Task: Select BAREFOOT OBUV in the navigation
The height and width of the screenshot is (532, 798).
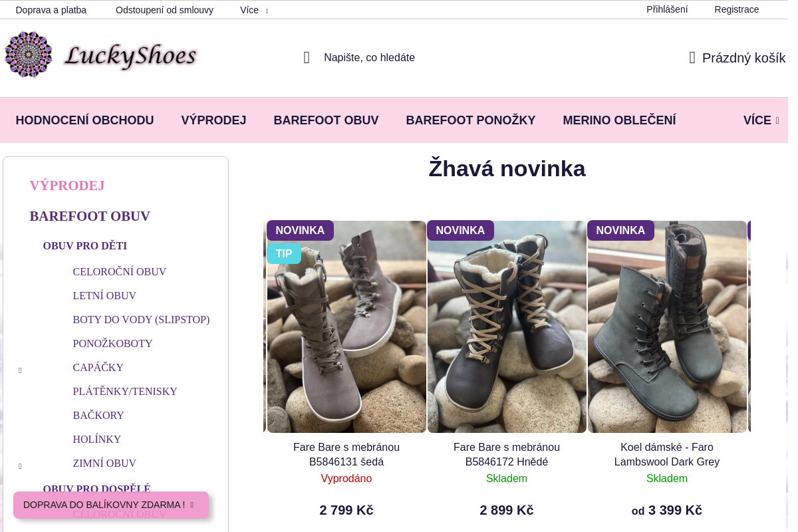Action: click(x=326, y=120)
